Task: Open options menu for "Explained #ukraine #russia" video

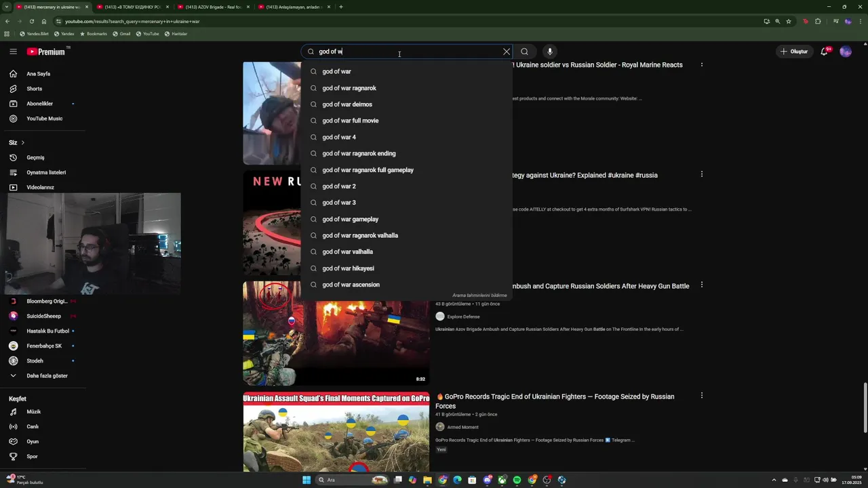Action: pyautogui.click(x=701, y=175)
